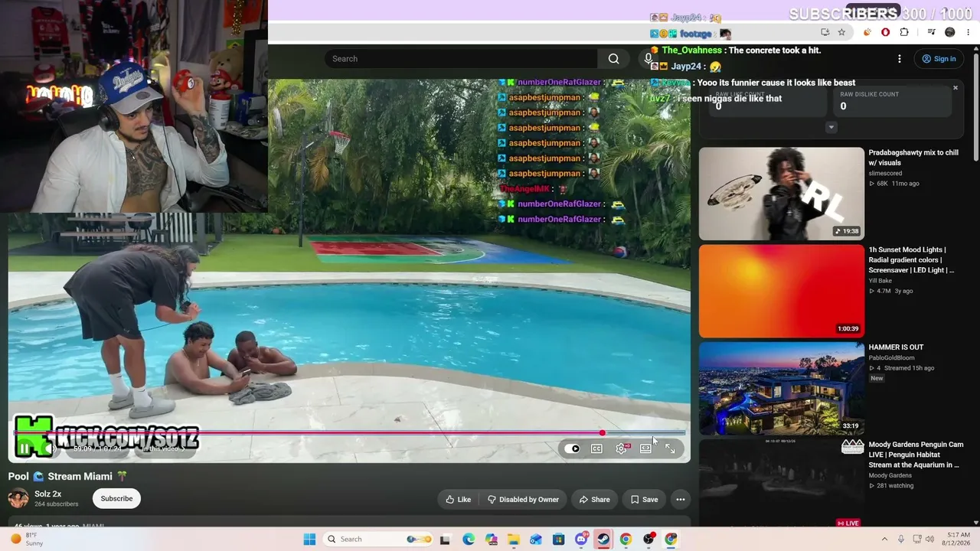
Task: Open the player settings gear
Action: [x=622, y=448]
